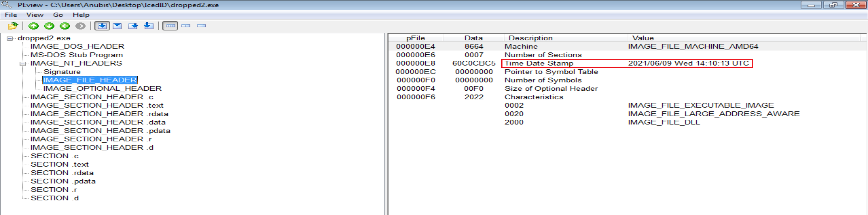Click the fourth blue down-arrow address icon
Image resolution: width=868 pixels, height=215 pixels.
(149, 26)
